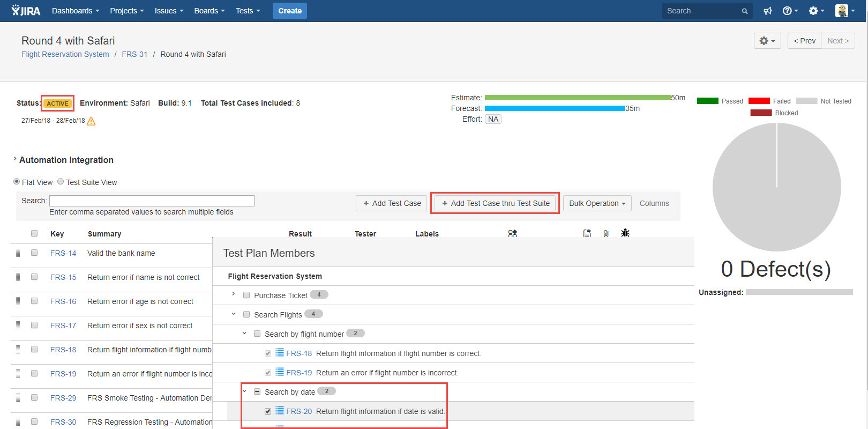
Task: Click the Unassigned gray progress bar
Action: [799, 292]
